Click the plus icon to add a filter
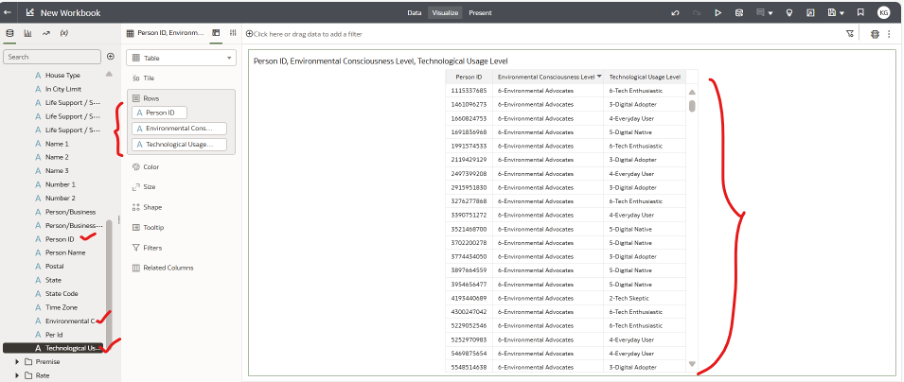 tap(250, 34)
